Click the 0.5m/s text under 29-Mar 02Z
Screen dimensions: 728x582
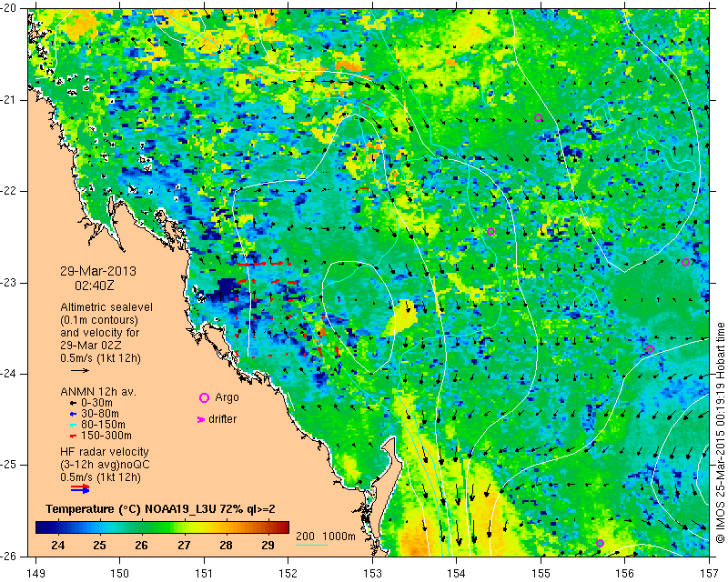point(100,358)
